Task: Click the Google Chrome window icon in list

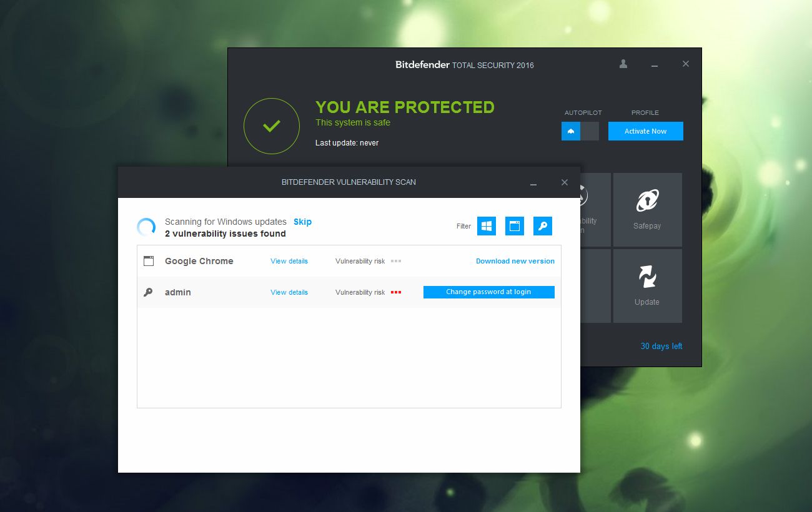Action: (148, 261)
